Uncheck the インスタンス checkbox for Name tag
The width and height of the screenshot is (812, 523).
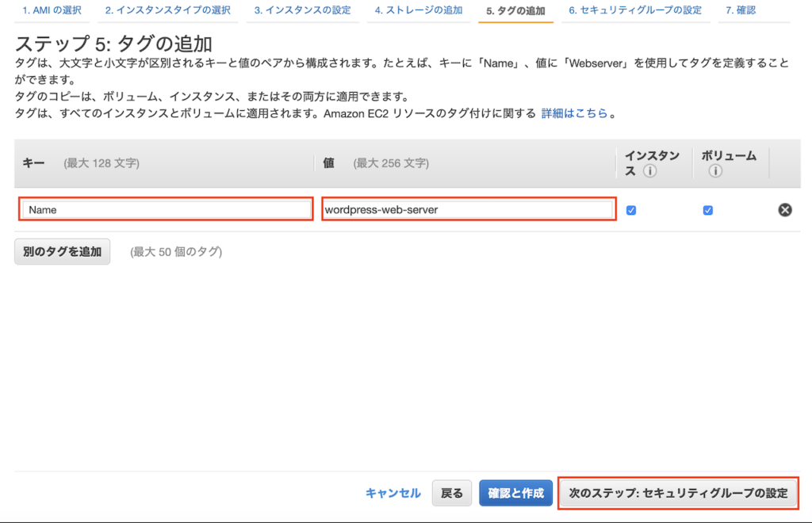point(631,210)
